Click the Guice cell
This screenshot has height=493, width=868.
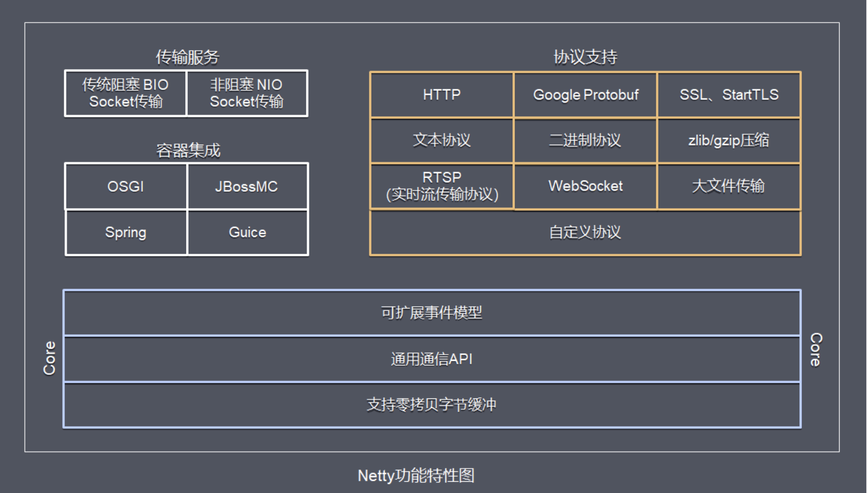tap(248, 232)
